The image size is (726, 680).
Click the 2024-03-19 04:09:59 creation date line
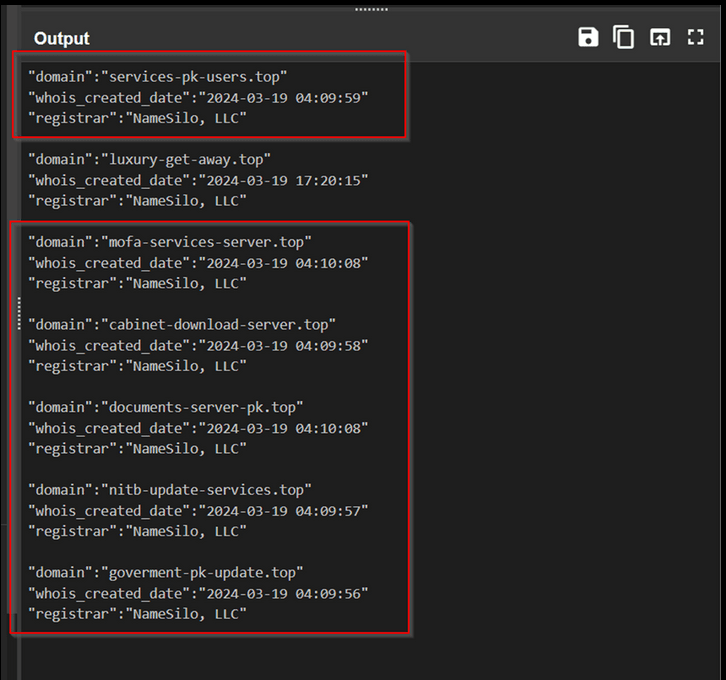[198, 97]
